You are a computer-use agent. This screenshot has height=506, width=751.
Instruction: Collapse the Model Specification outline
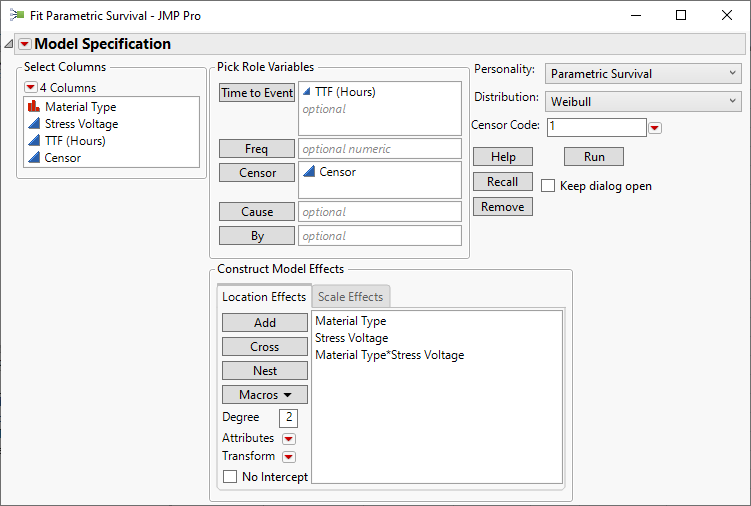[x=9, y=44]
